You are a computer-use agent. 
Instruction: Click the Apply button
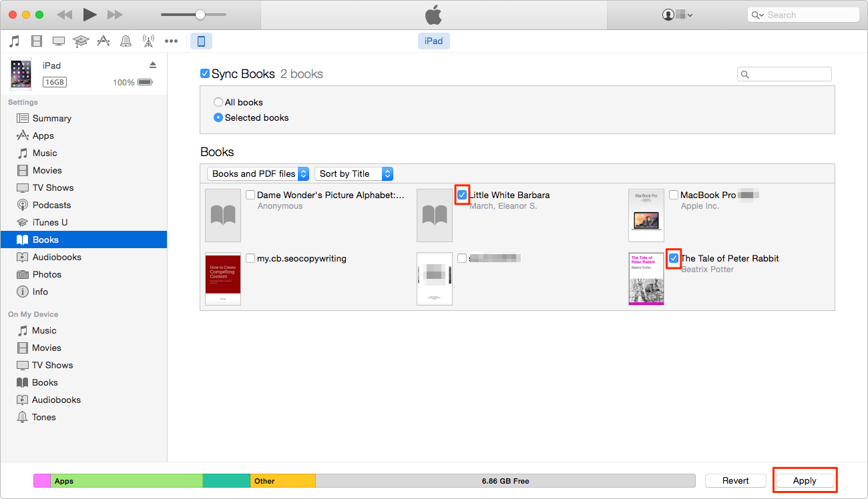tap(805, 480)
